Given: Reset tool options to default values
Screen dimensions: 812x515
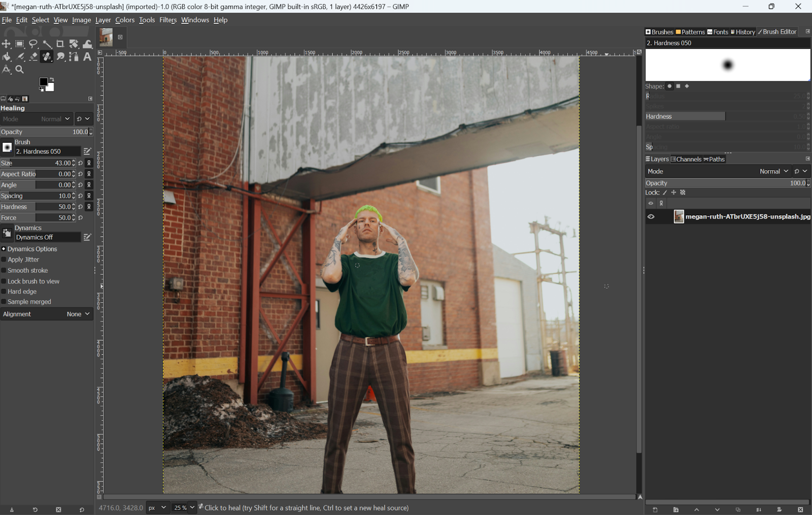Looking at the screenshot, I should click(82, 510).
